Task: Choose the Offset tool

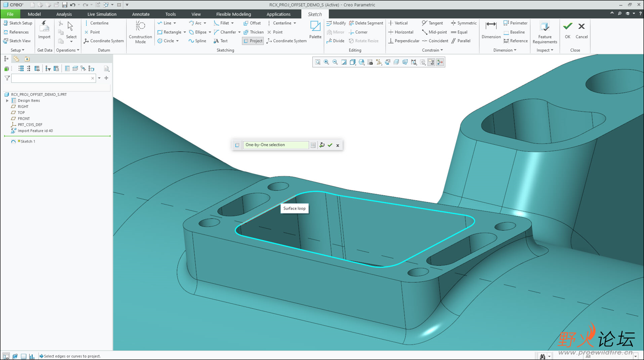Action: coord(252,23)
